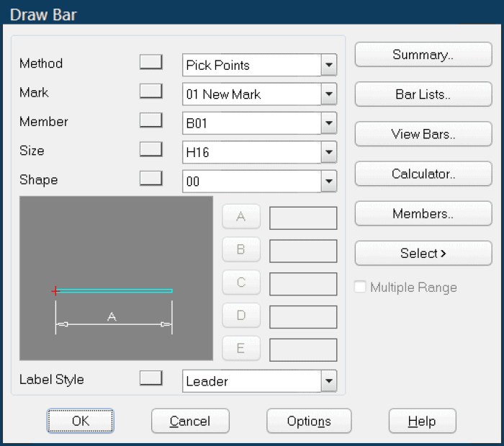Click the Select > button

423,254
